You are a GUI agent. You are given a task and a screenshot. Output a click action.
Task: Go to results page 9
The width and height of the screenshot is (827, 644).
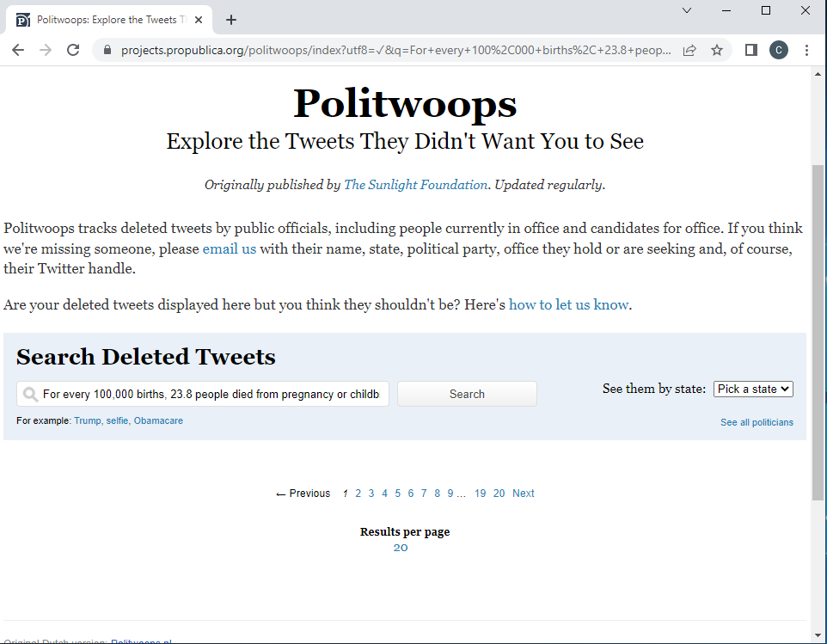click(450, 494)
